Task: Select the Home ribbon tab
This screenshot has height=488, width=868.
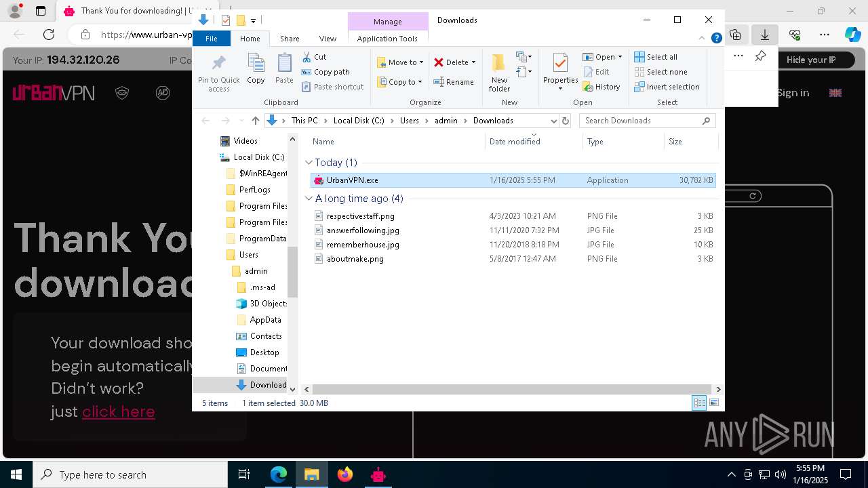Action: pos(250,39)
